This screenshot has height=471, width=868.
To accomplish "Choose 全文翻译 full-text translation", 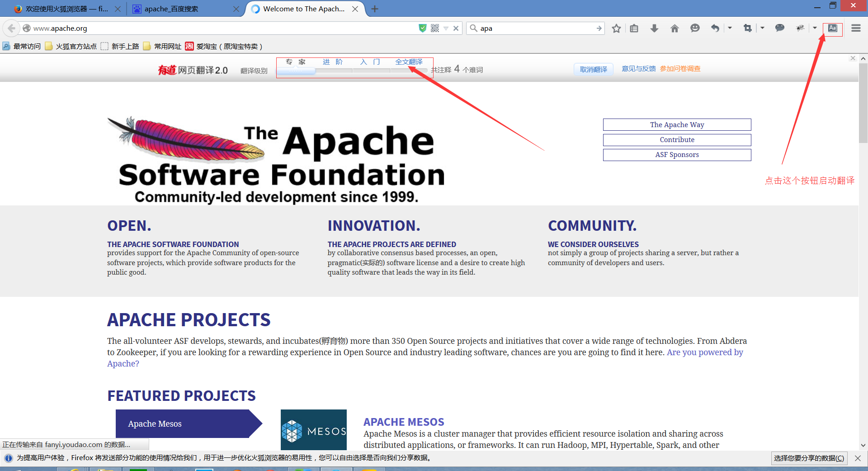I will (x=409, y=62).
